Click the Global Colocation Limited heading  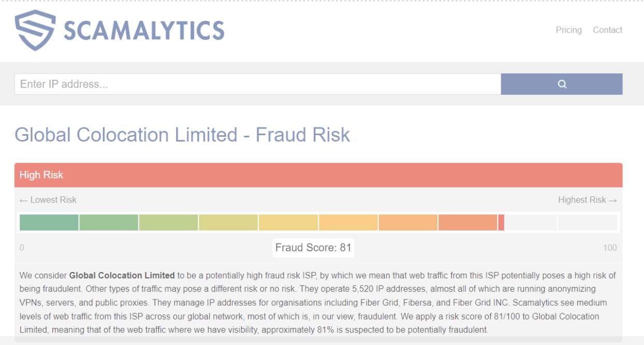tap(182, 135)
